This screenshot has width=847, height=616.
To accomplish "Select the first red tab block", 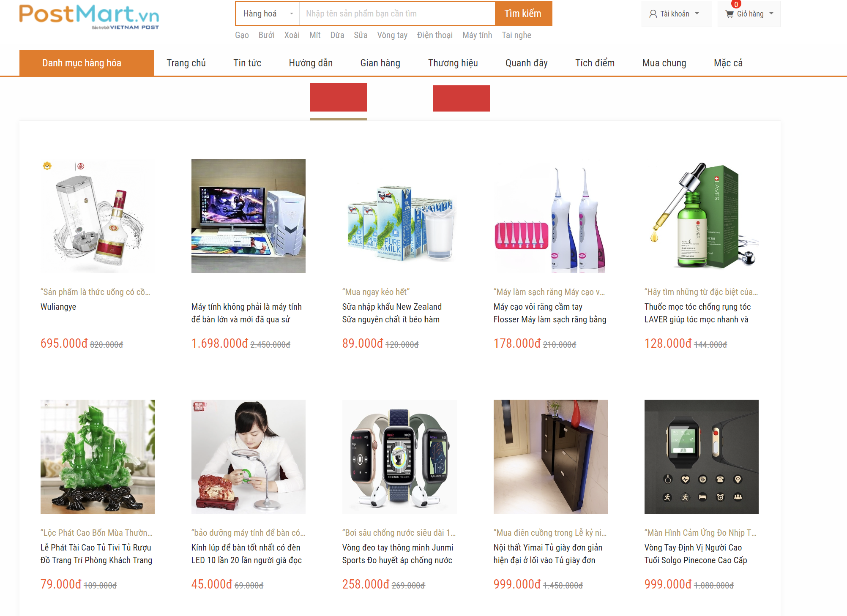I will (x=339, y=98).
